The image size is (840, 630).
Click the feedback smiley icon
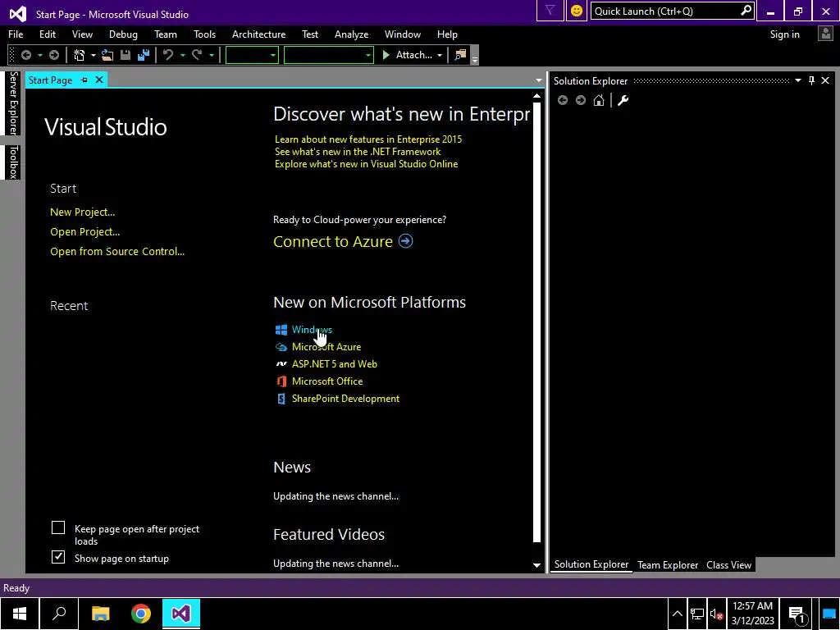tap(577, 11)
